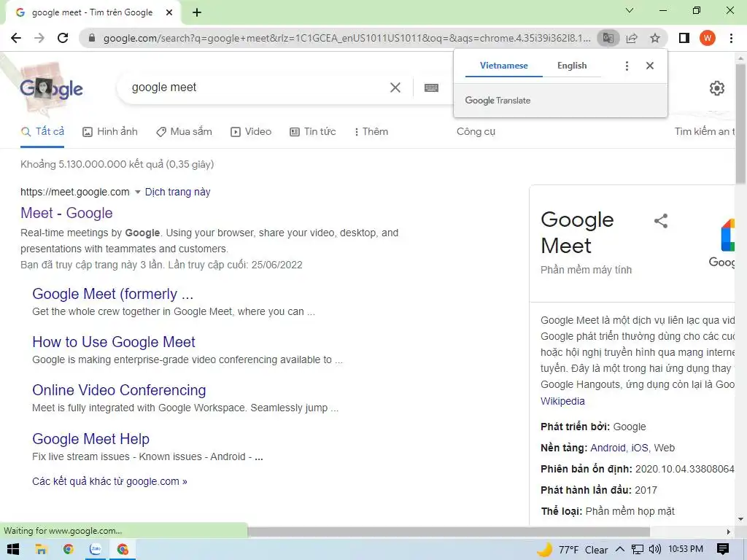Image resolution: width=747 pixels, height=560 pixels.
Task: Toggle the browser side panel icon
Action: [x=684, y=38]
